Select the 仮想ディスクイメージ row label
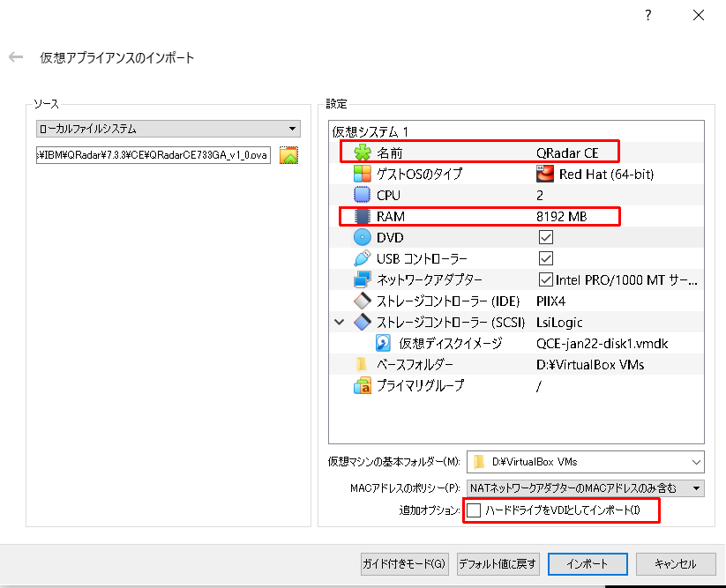Image resolution: width=726 pixels, height=588 pixels. tap(451, 343)
